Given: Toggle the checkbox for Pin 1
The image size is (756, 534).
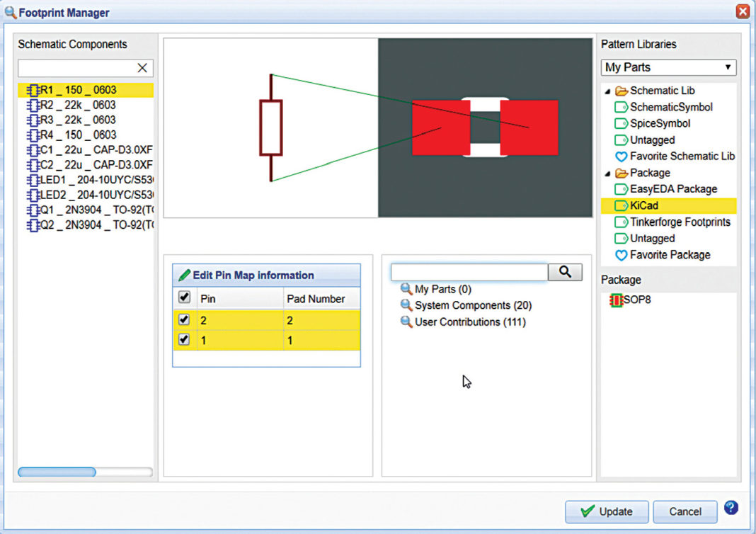Looking at the screenshot, I should (183, 339).
